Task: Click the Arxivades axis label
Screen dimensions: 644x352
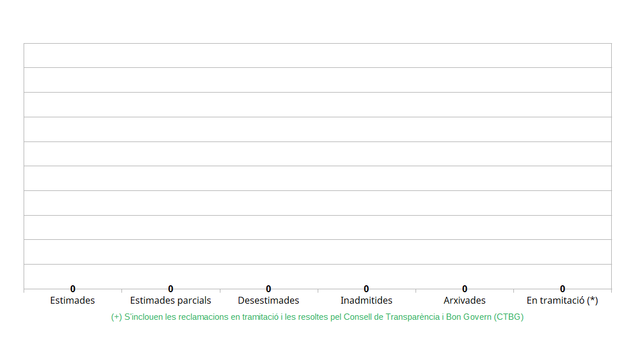Action: point(464,300)
